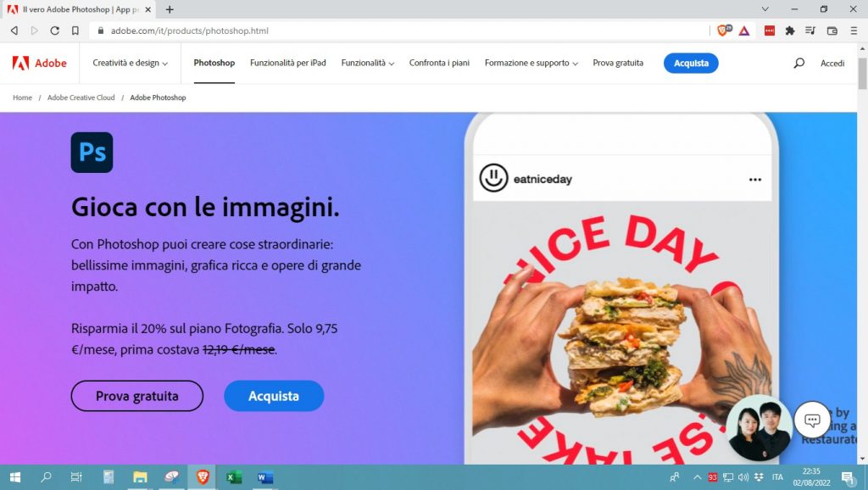The width and height of the screenshot is (868, 490).
Task: Click the Accedi sign-in link
Action: [832, 64]
